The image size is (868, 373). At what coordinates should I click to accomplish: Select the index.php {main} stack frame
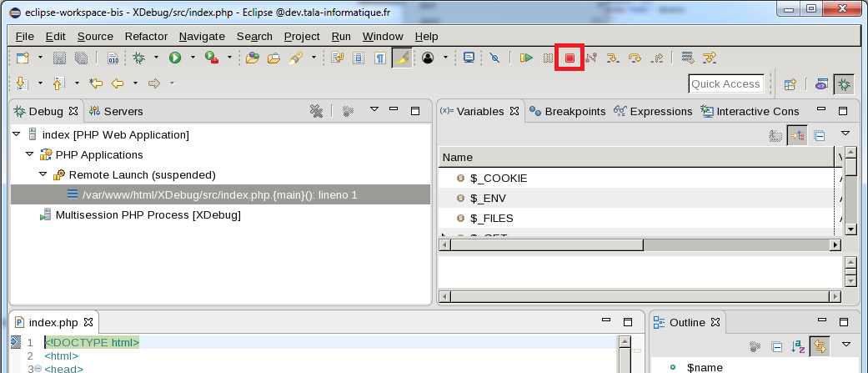coord(219,195)
